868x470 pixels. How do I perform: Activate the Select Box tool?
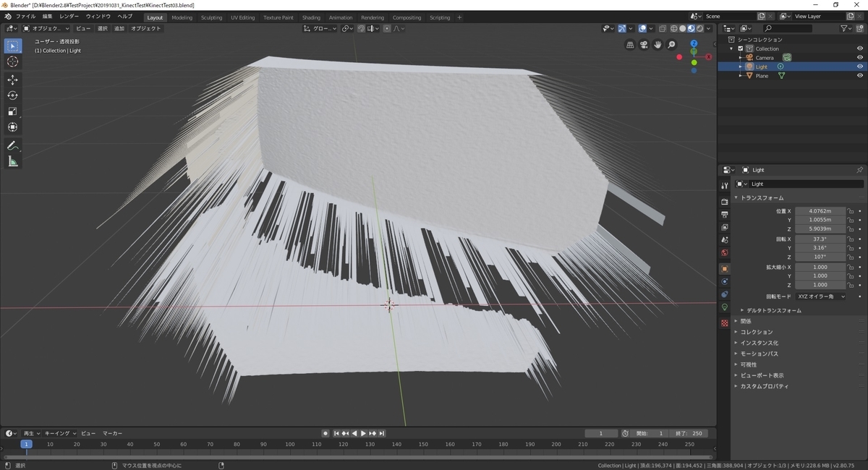pyautogui.click(x=12, y=46)
